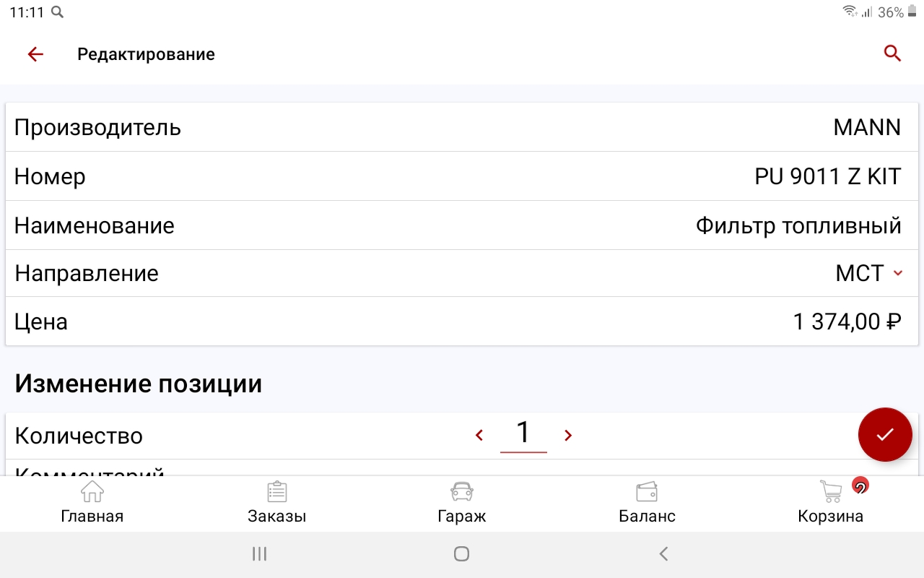Open the Баланс wallet icon

(647, 492)
